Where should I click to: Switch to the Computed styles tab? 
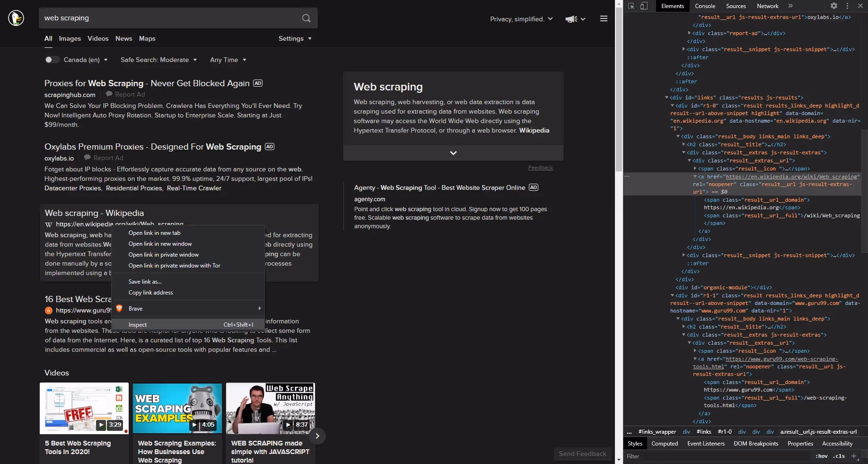pos(665,444)
